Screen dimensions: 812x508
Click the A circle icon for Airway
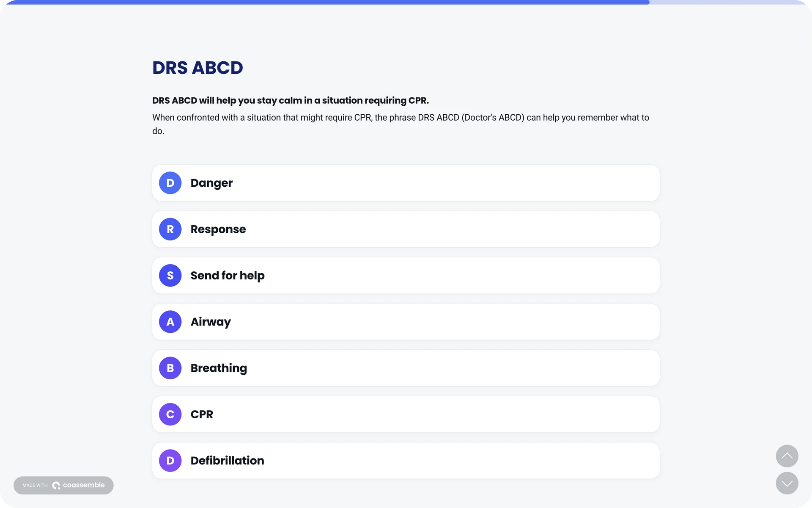(x=170, y=322)
